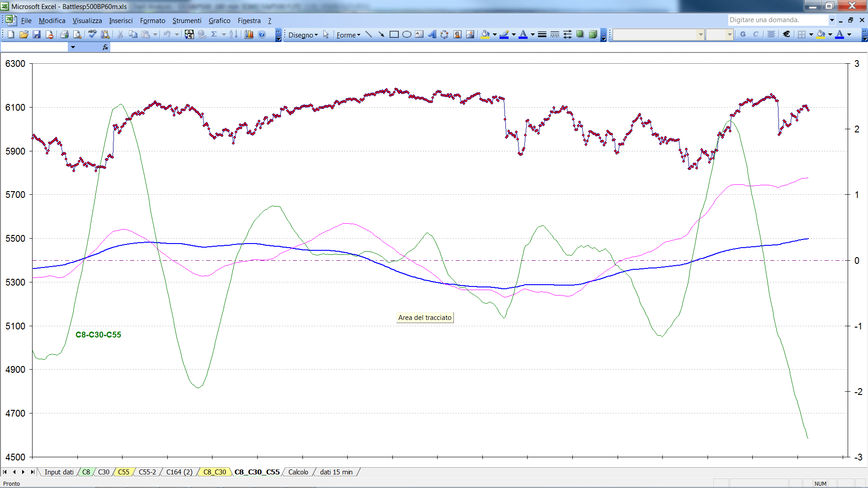868x488 pixels.
Task: Click drawing font color A swatch
Action: point(523,34)
